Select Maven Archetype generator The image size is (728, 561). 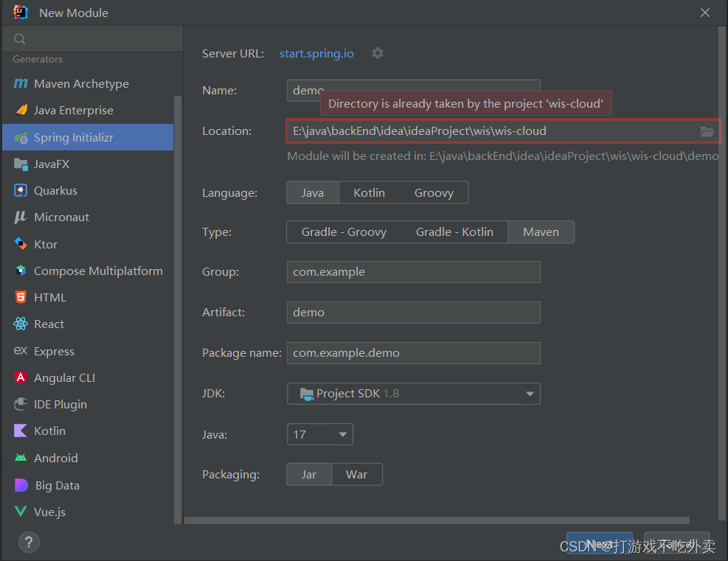pyautogui.click(x=88, y=83)
